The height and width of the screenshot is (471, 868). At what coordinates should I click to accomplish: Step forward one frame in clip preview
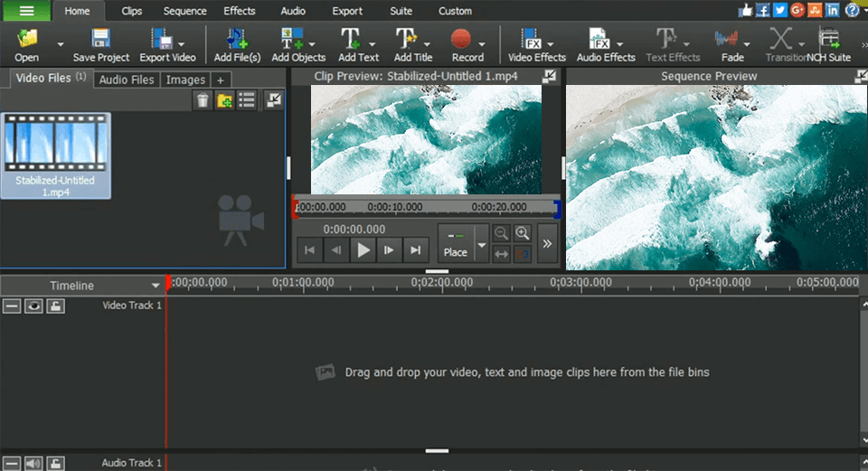(x=389, y=250)
